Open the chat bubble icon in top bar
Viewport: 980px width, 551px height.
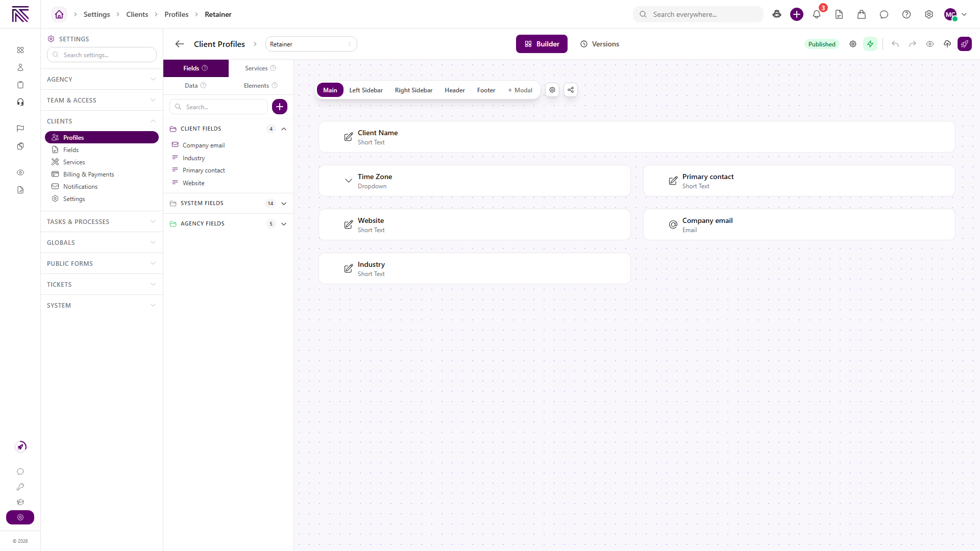pyautogui.click(x=884, y=14)
